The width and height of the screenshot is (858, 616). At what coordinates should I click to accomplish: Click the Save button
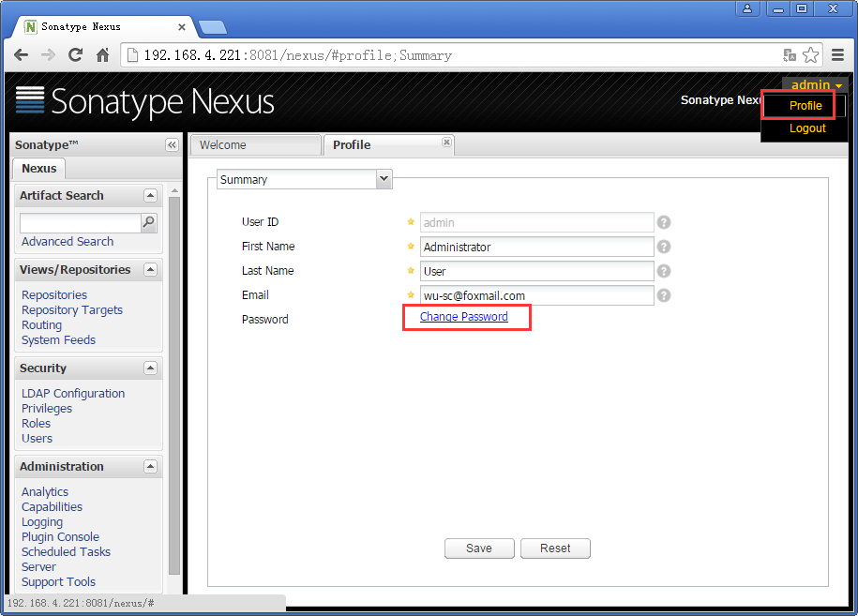479,548
